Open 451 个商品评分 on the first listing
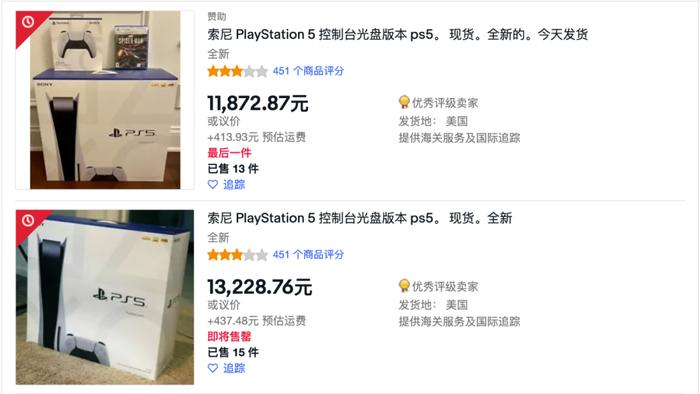700x394 pixels. tap(308, 71)
